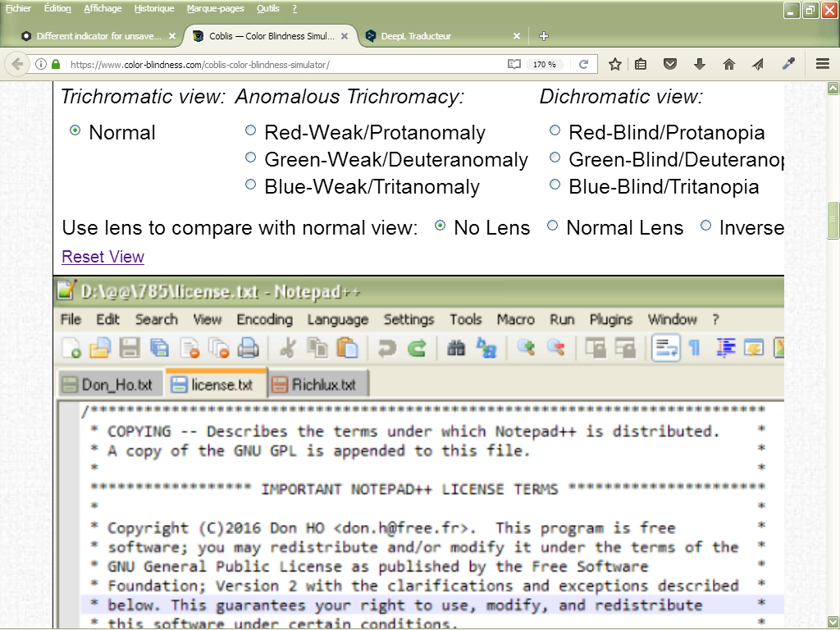840x630 pixels.
Task: Open the Firefox hamburger menu
Action: (823, 64)
